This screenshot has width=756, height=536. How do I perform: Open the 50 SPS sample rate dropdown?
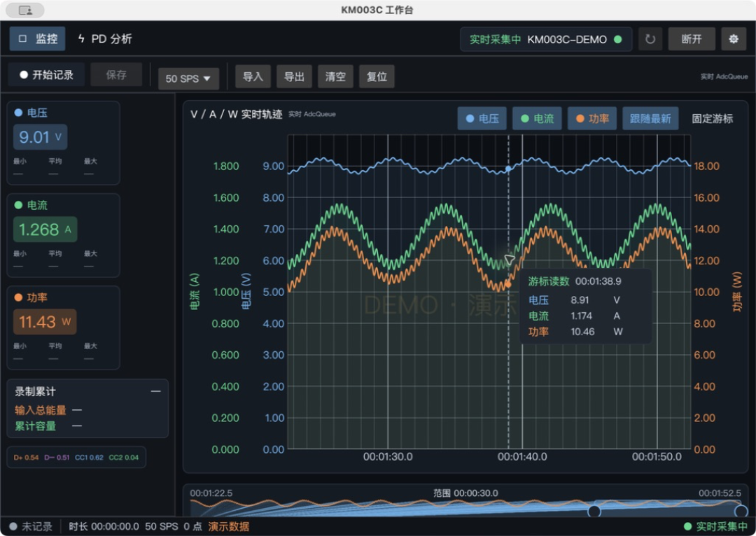pyautogui.click(x=188, y=78)
